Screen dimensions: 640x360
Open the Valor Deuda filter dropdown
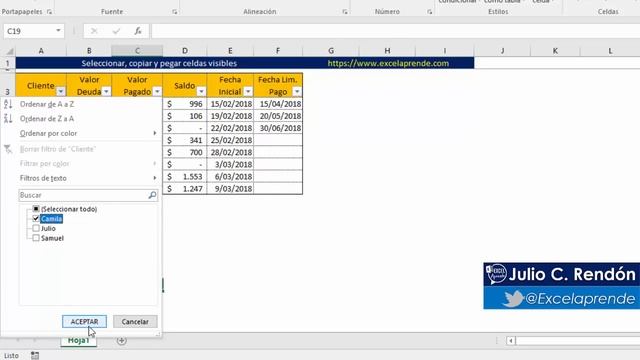click(x=106, y=91)
